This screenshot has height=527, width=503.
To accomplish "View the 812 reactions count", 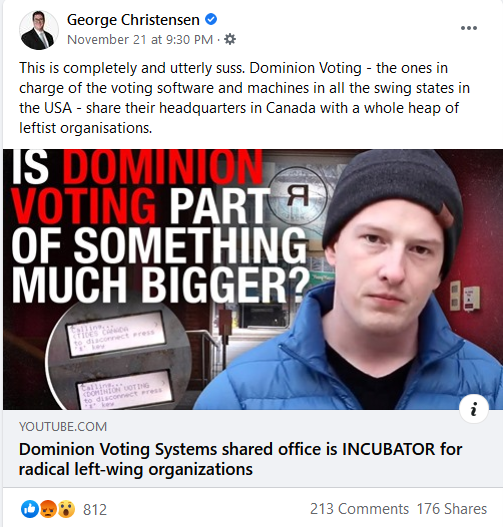I will pos(95,510).
